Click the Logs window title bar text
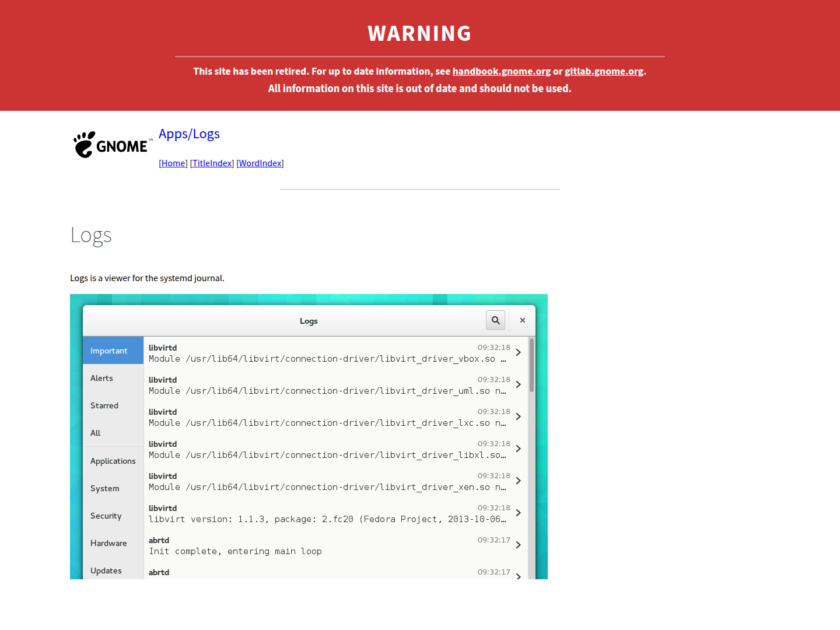Viewport: 840px width, 630px height. (x=309, y=321)
